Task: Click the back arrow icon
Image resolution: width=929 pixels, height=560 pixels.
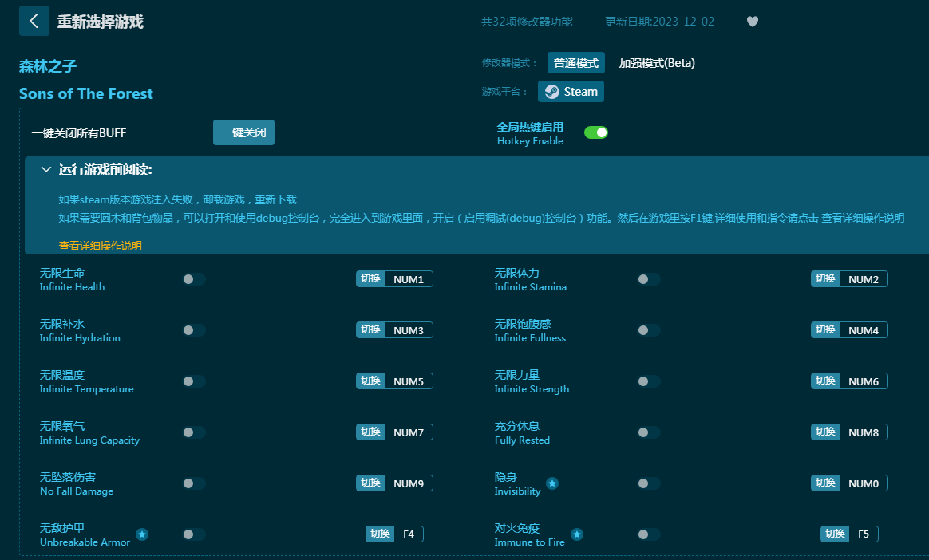Action: pos(34,22)
